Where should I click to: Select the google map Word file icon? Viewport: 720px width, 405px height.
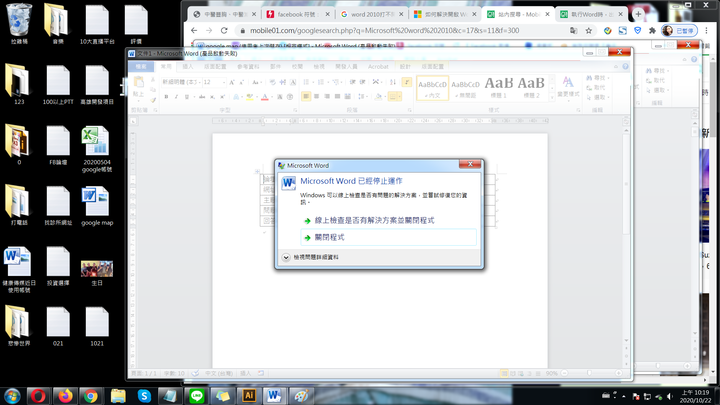coord(97,206)
